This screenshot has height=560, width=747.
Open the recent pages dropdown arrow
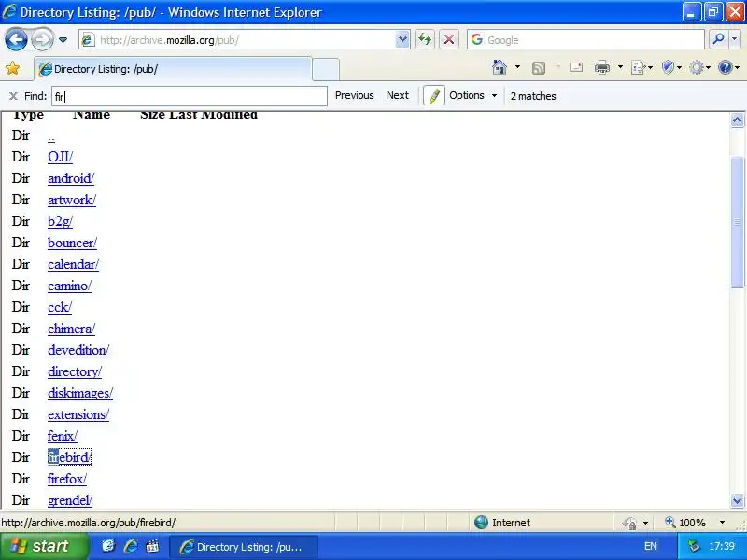63,40
